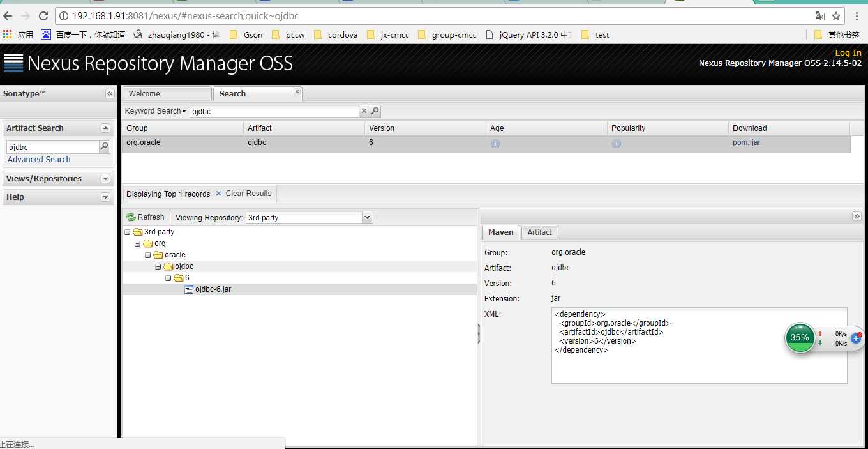Click the keyword search input field
Screen dimensions: 868x449
pos(274,111)
